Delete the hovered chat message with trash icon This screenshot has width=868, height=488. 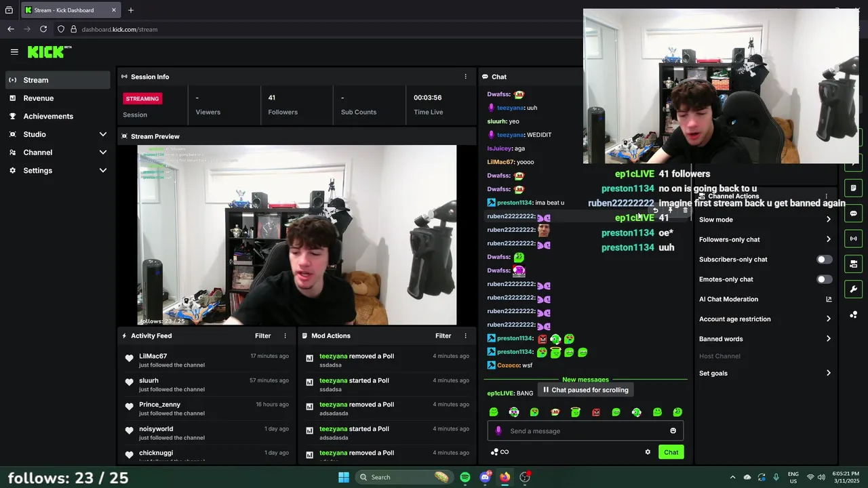(x=685, y=210)
